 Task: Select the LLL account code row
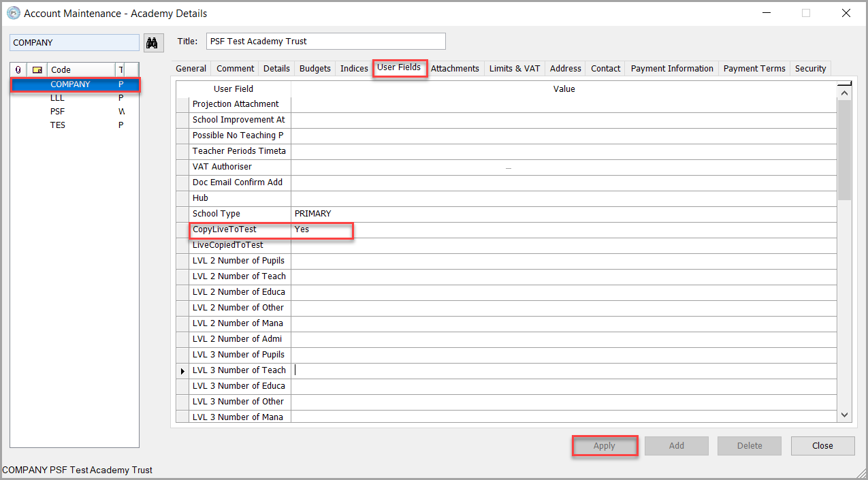58,98
